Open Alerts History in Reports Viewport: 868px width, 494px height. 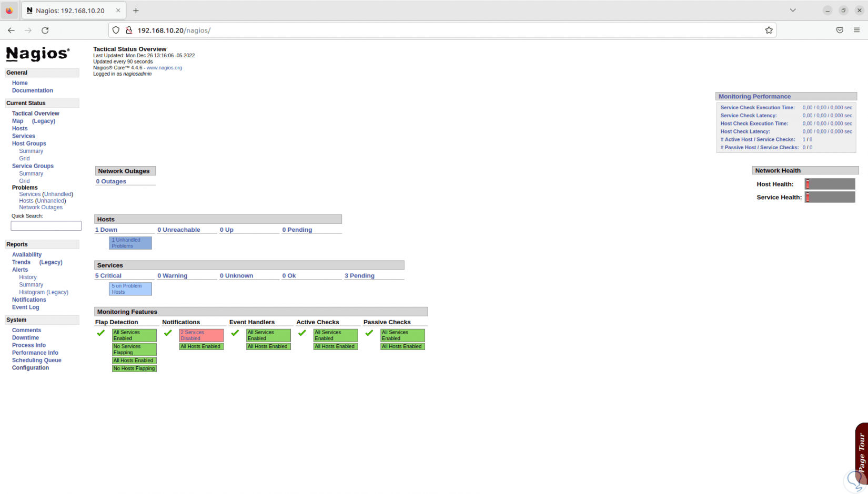[x=28, y=277]
